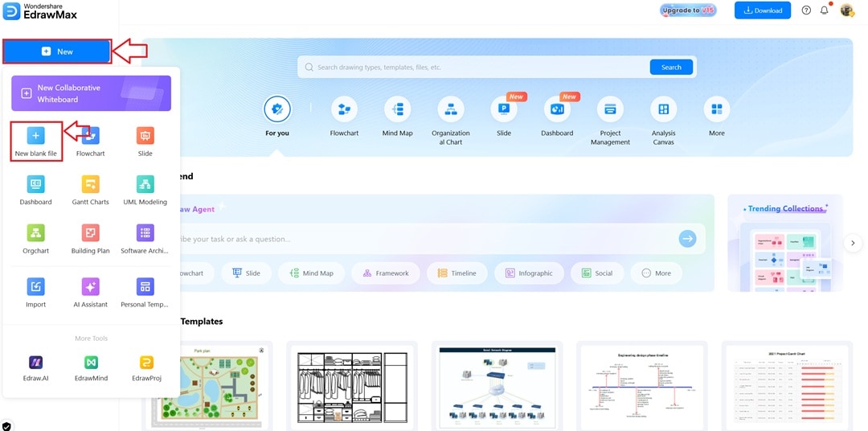Open Edraw.AI tool

(x=36, y=369)
